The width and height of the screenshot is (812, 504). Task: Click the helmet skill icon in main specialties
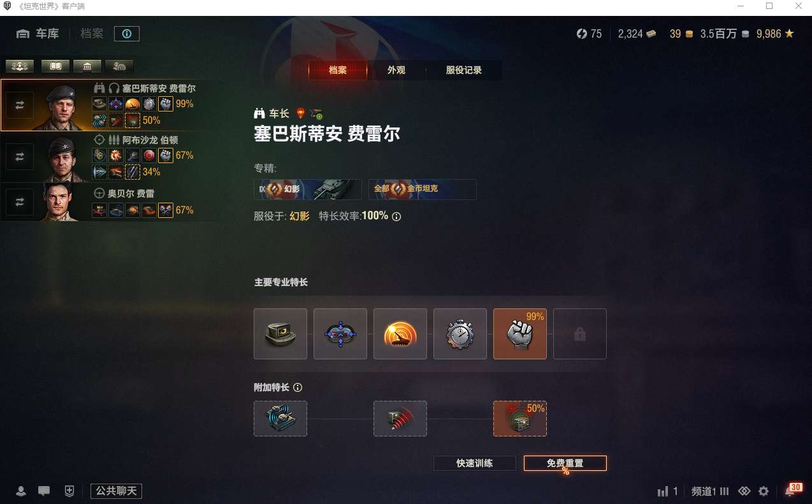(x=280, y=334)
